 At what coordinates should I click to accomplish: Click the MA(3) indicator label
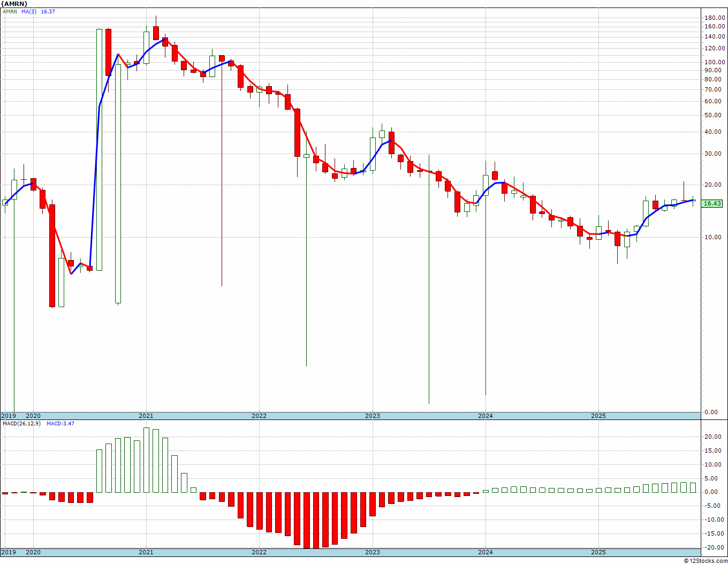pyautogui.click(x=29, y=11)
